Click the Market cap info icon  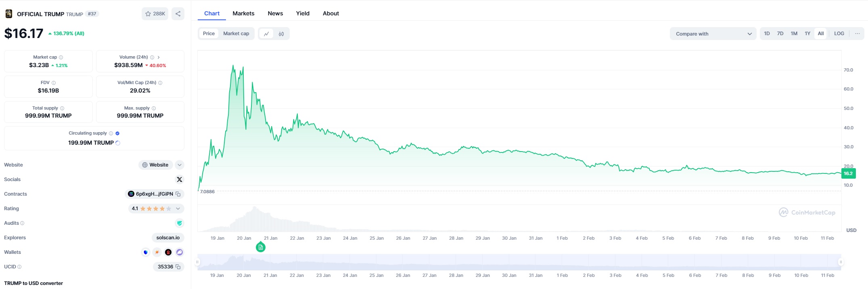point(61,57)
